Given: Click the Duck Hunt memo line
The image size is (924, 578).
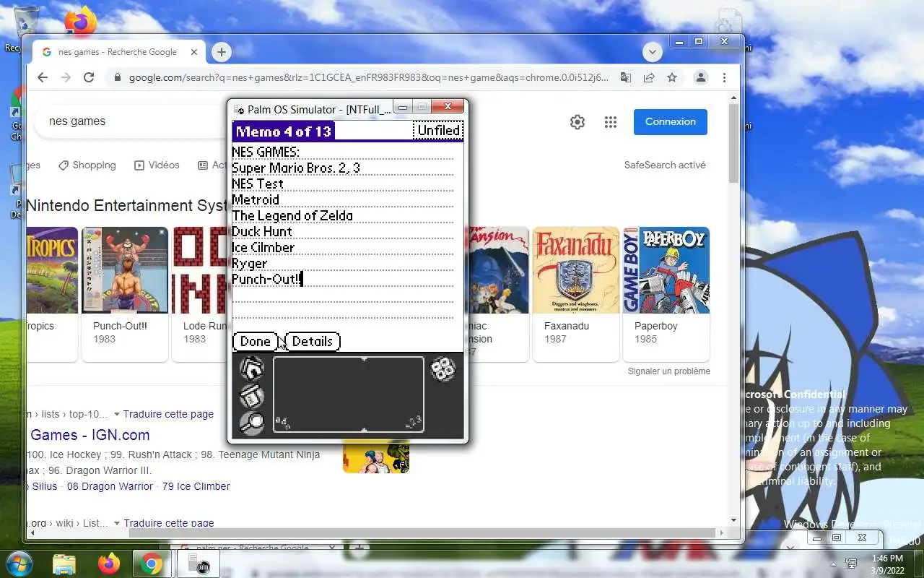Looking at the screenshot, I should tap(262, 232).
